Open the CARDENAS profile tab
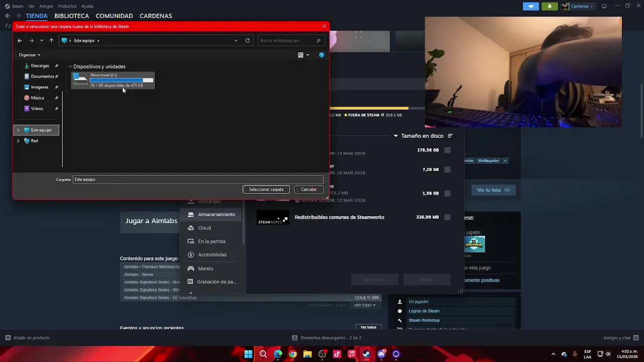Viewport: 644px width, 362px height. click(x=156, y=16)
